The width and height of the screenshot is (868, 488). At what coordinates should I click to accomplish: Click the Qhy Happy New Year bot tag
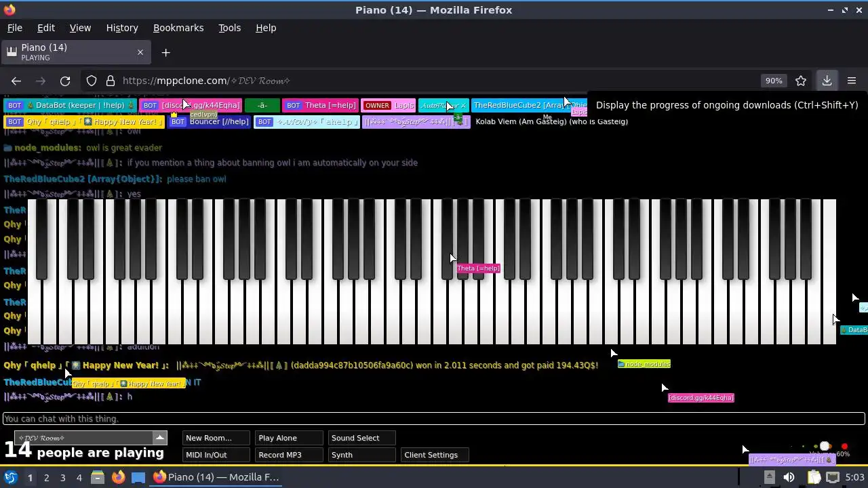tap(84, 121)
